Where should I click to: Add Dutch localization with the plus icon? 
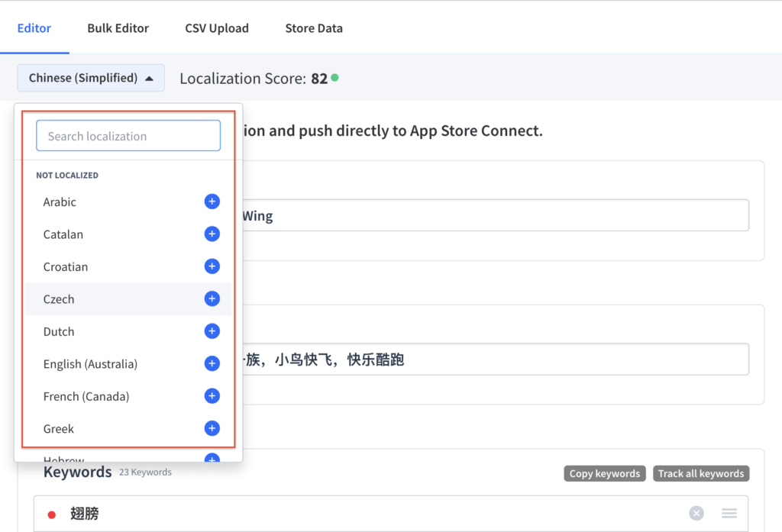(212, 330)
